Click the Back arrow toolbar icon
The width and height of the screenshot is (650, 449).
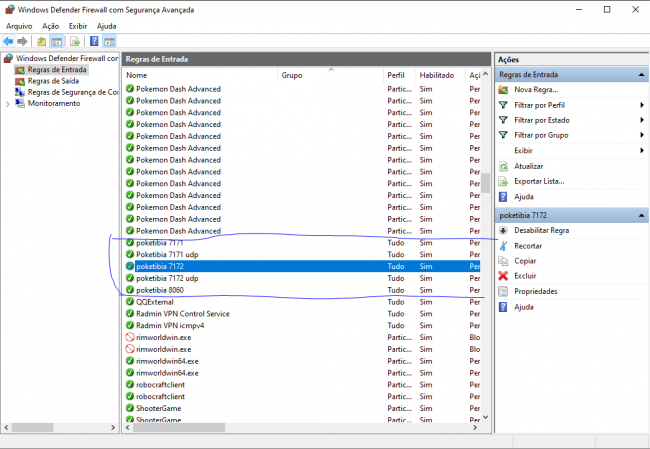[8, 41]
